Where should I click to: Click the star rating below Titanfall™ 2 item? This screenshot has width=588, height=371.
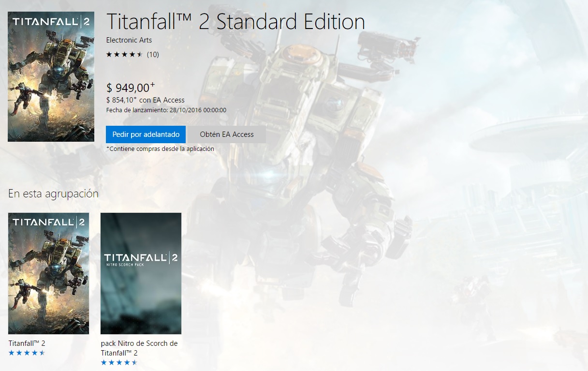click(x=27, y=353)
